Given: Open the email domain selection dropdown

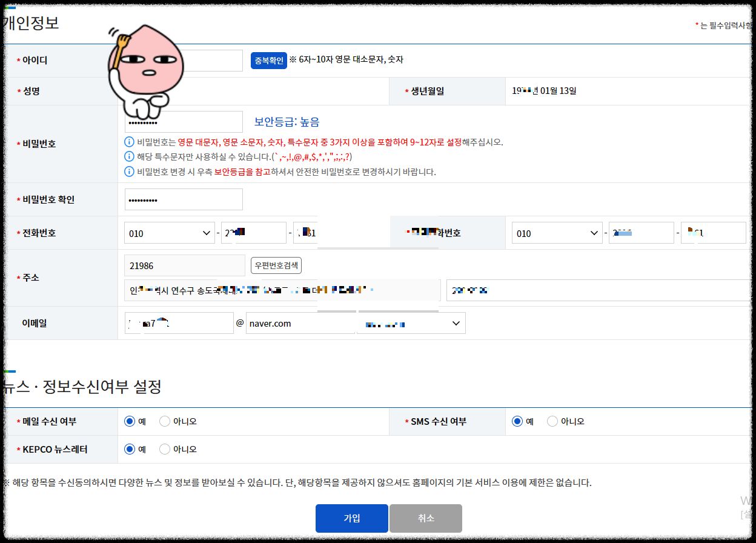Looking at the screenshot, I should pos(411,322).
